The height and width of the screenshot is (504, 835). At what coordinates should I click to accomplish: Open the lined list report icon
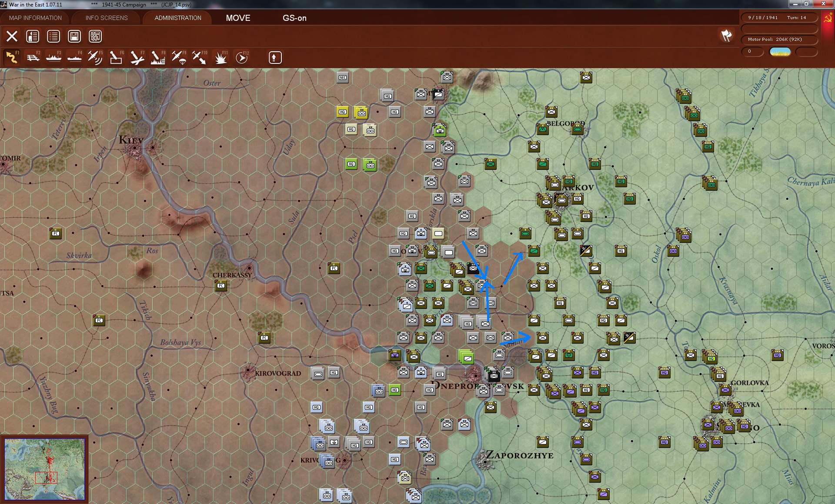pos(53,36)
